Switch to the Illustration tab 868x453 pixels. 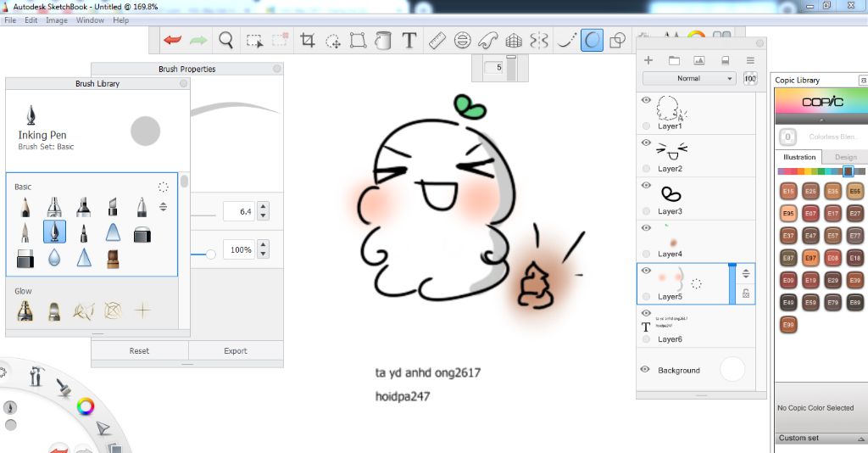(x=798, y=157)
